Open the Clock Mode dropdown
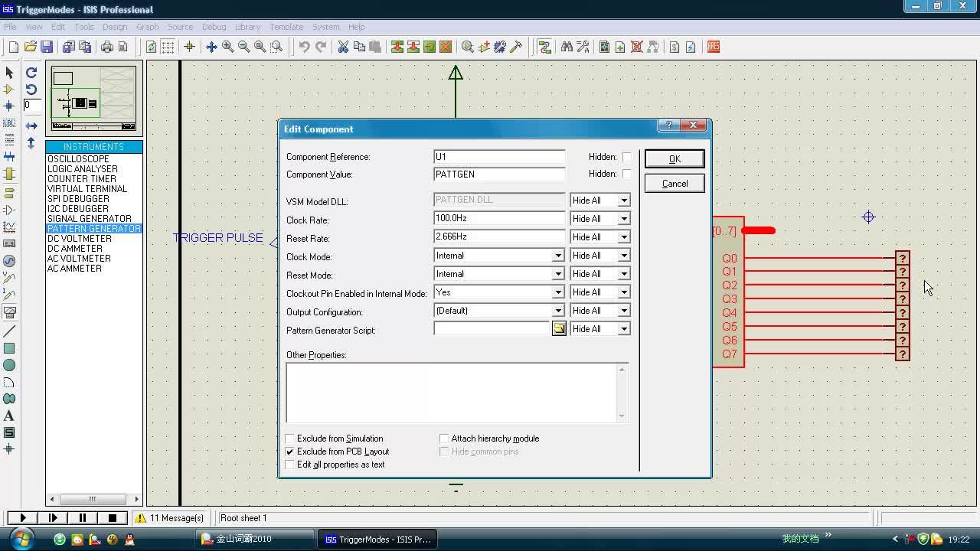The width and height of the screenshot is (980, 551). (x=558, y=256)
